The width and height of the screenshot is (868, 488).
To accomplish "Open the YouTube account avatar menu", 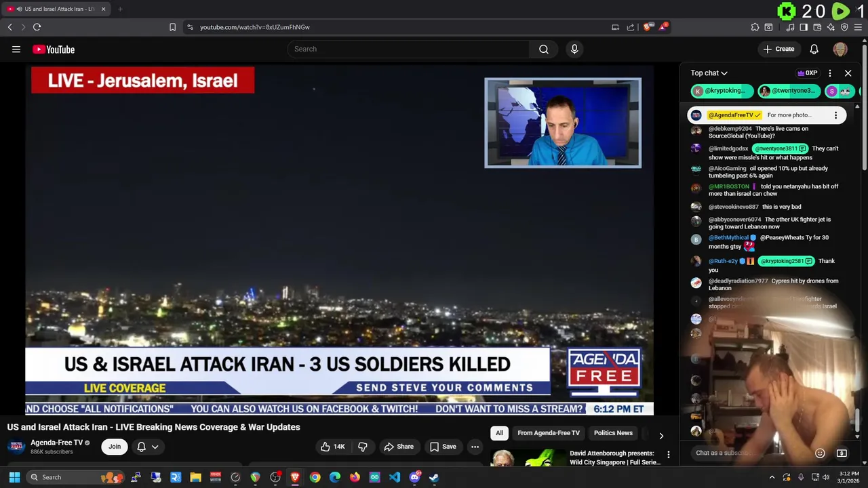I will coord(840,49).
